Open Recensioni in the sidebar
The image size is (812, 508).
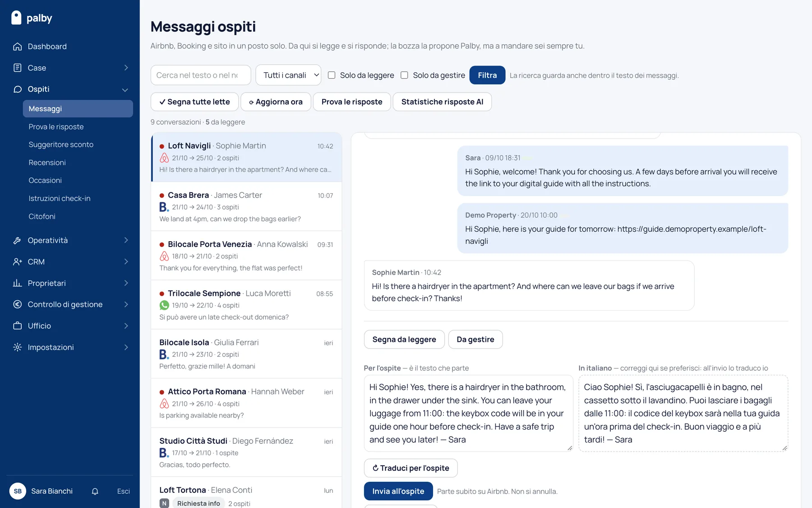click(47, 163)
